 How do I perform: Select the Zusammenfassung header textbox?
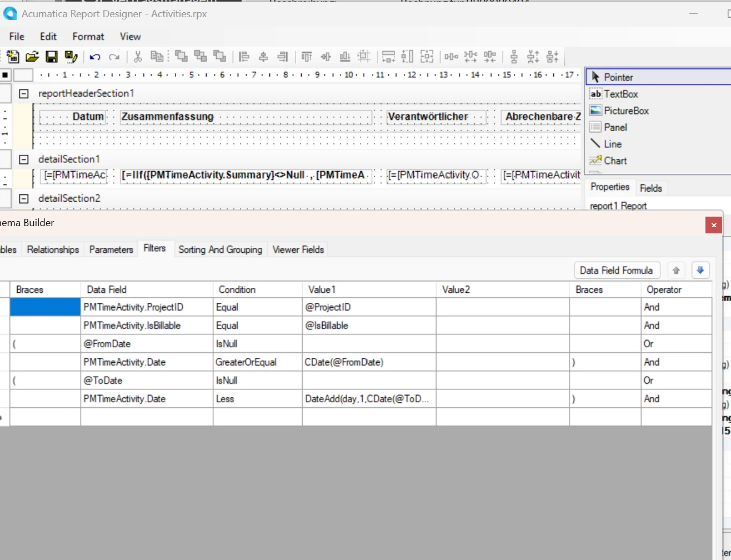(x=246, y=117)
